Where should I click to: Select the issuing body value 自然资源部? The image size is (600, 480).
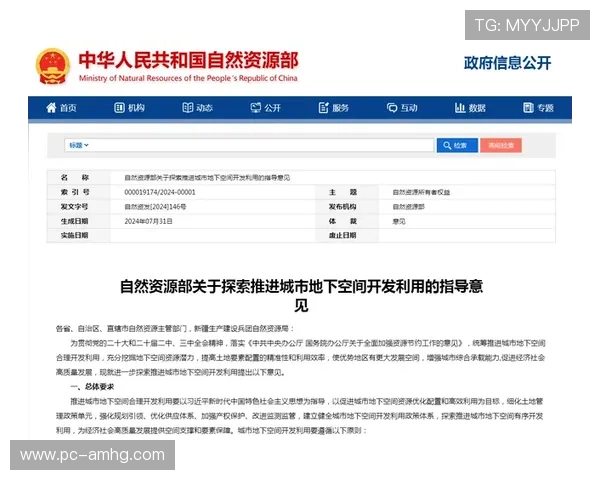click(409, 207)
